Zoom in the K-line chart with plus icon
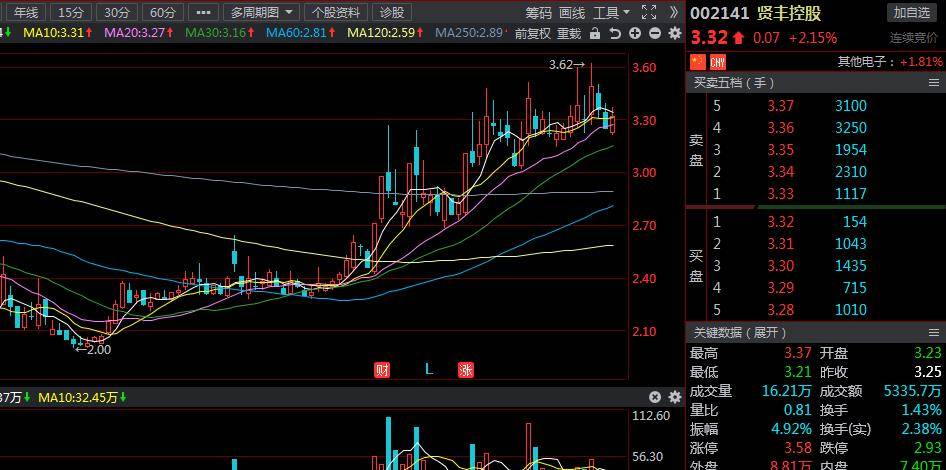 coord(635,33)
